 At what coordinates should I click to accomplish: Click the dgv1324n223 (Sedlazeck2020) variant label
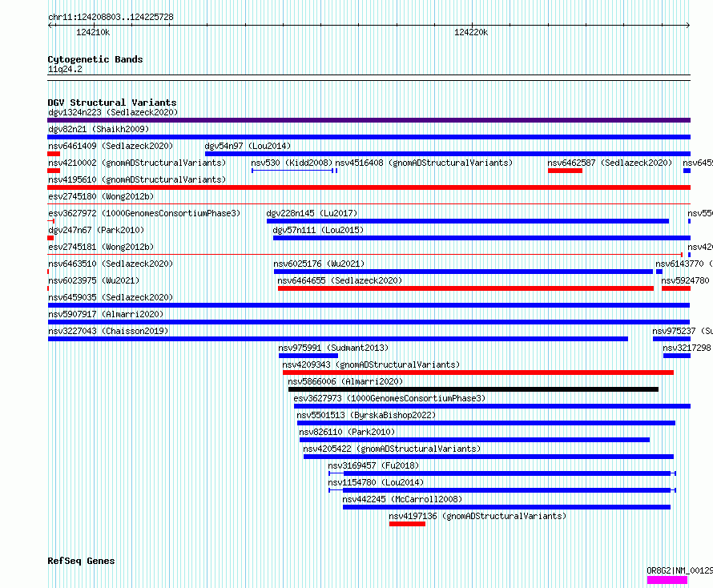point(113,112)
